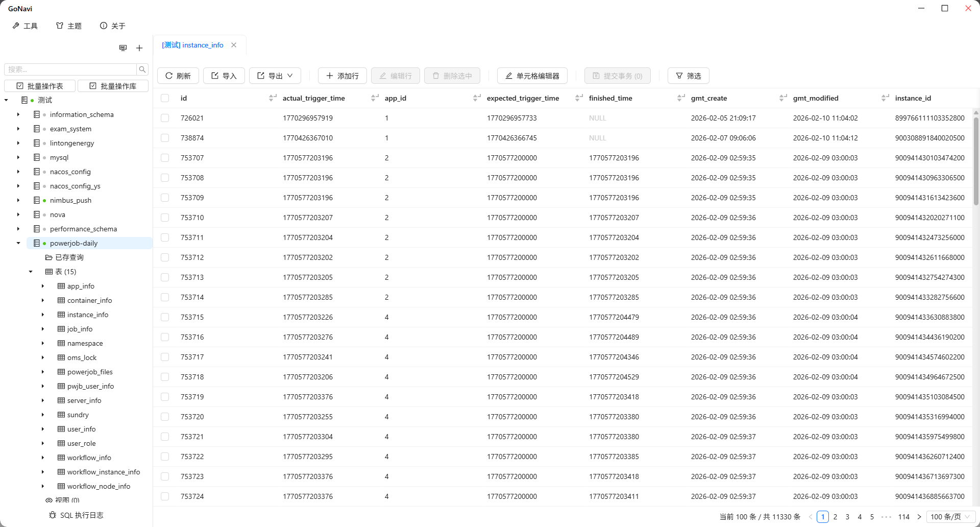Tick the checkbox for row 753707
Image resolution: width=980 pixels, height=527 pixels.
tap(165, 158)
